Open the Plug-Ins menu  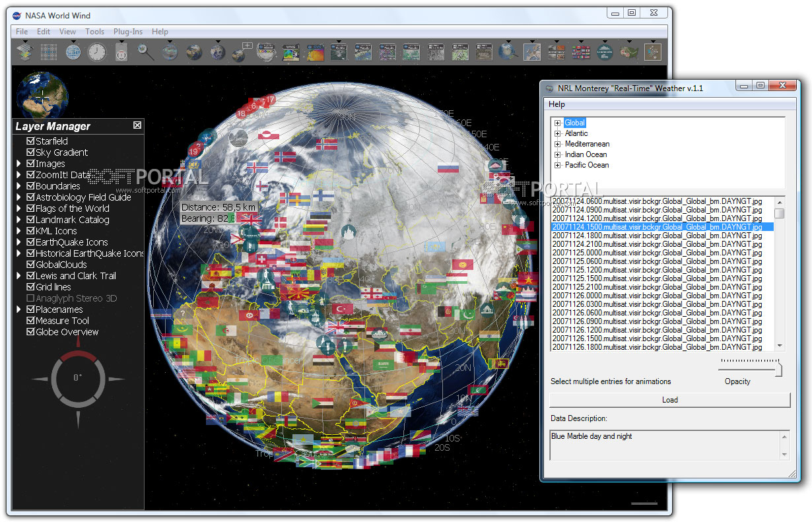tap(128, 32)
